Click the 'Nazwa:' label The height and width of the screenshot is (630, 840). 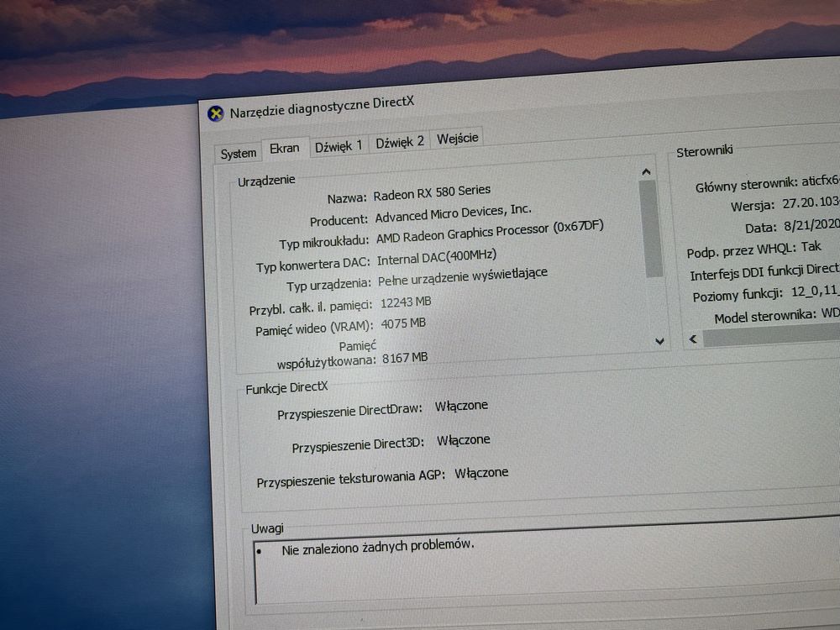click(x=347, y=198)
